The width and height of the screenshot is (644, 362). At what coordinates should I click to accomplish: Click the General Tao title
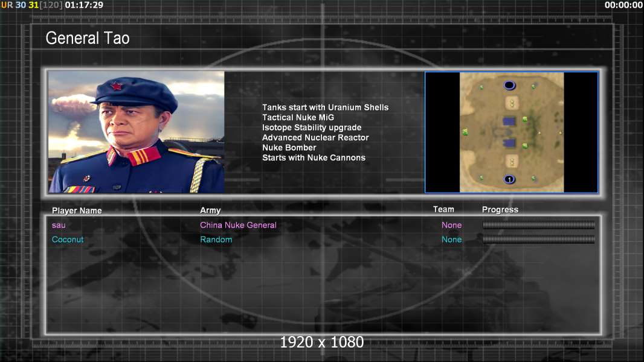point(88,38)
